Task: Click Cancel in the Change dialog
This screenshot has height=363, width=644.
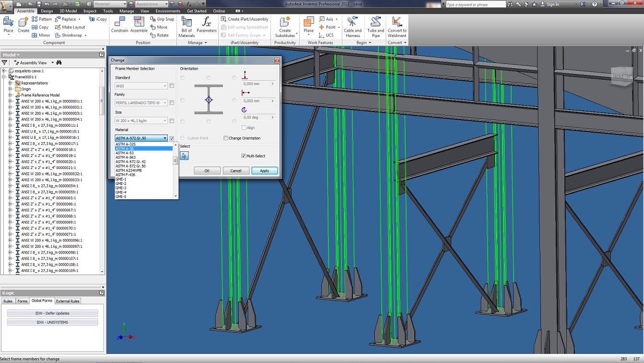Action: coord(236,170)
